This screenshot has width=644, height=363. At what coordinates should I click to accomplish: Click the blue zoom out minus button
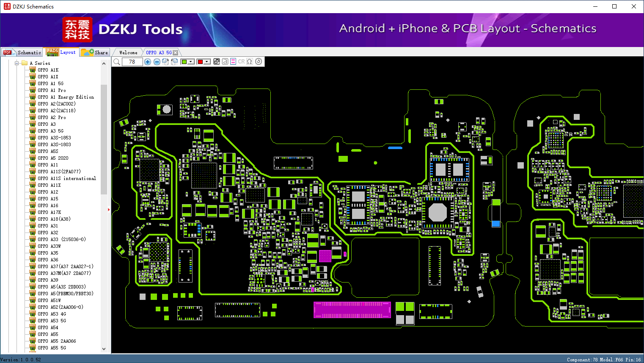click(x=157, y=62)
